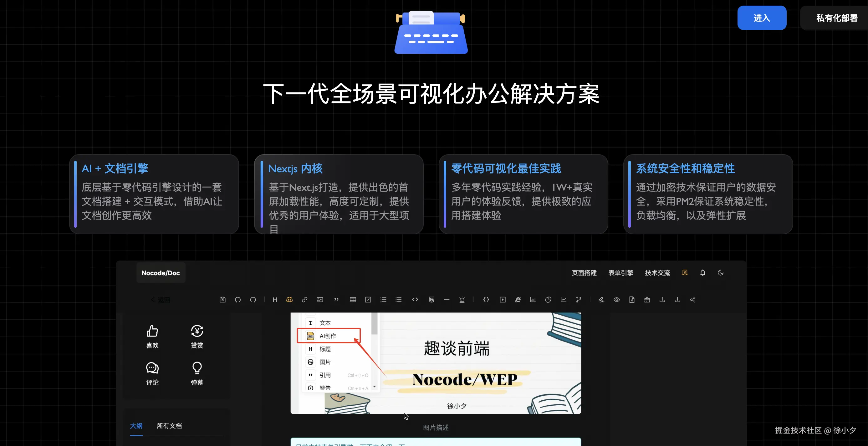Open the 表单引擎 menu
The image size is (868, 446).
621,273
